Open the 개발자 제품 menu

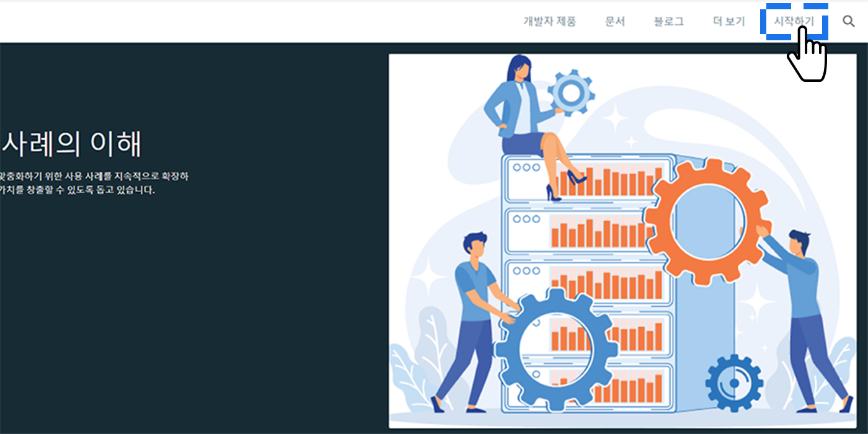549,21
